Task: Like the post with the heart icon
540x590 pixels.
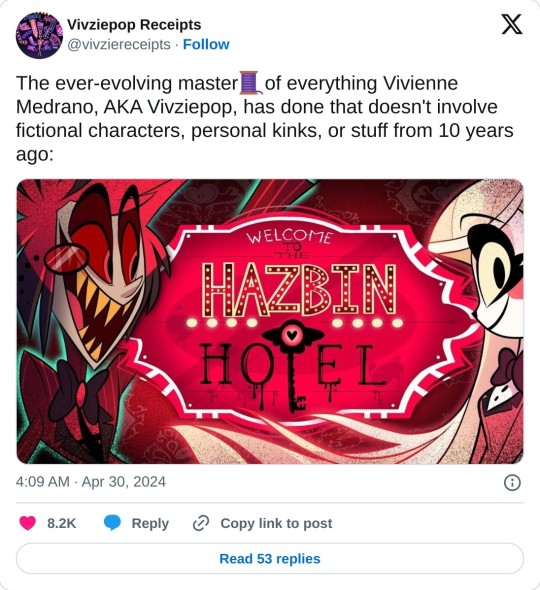Action: [x=27, y=523]
